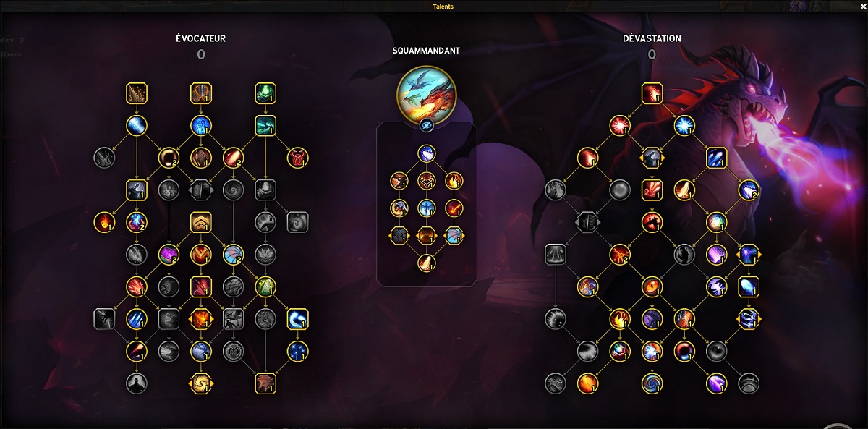This screenshot has height=429, width=868.
Task: Toggle the unlearned spiral talent at the Évocateur right edge
Action: point(297,222)
